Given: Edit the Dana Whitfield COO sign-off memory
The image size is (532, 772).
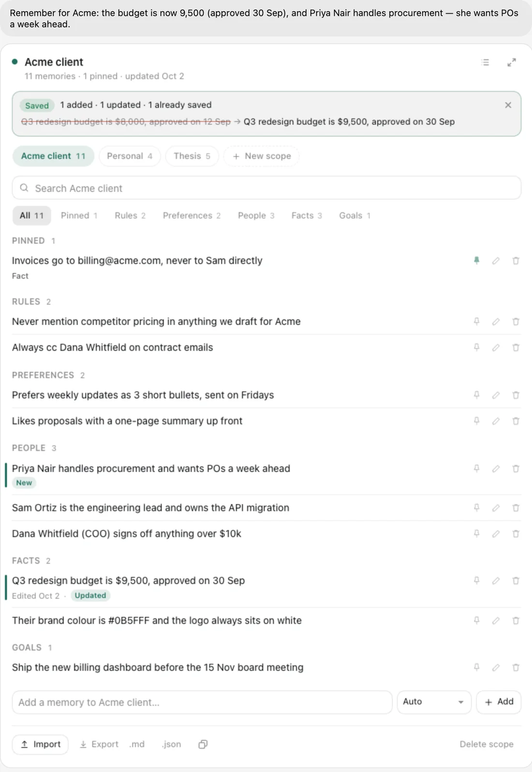Looking at the screenshot, I should pos(496,534).
